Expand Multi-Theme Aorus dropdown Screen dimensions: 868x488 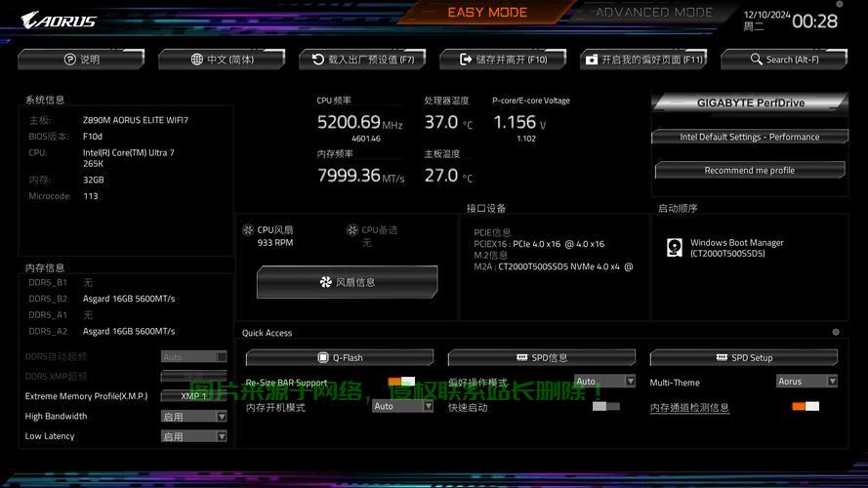806,382
